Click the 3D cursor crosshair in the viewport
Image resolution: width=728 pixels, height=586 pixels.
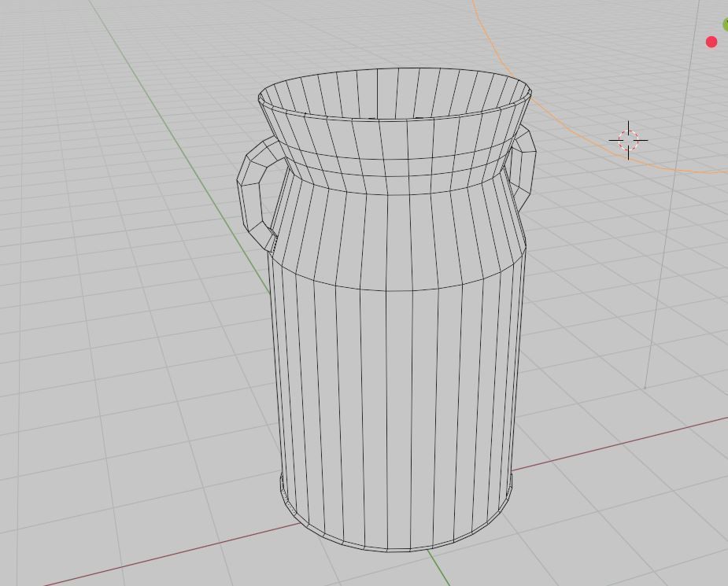coord(629,140)
